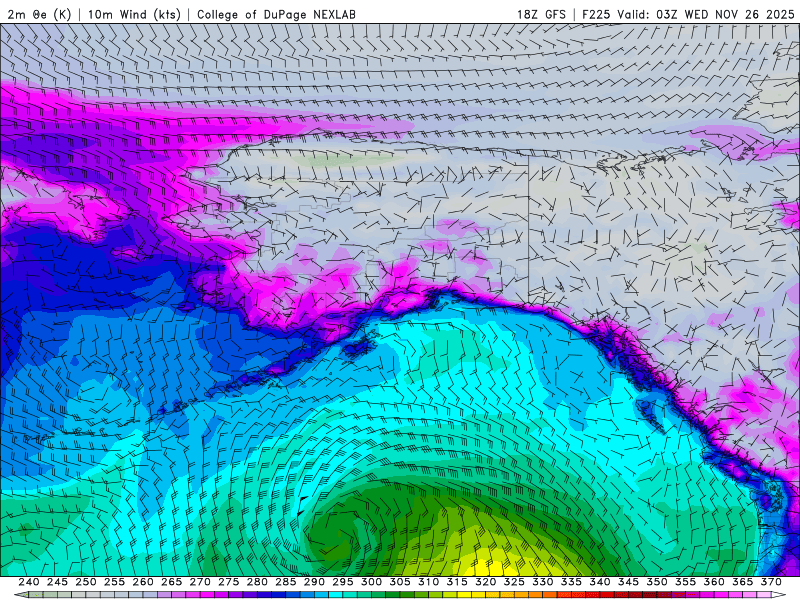Click the 280 value on color scale
The height and width of the screenshot is (600, 800).
click(257, 582)
